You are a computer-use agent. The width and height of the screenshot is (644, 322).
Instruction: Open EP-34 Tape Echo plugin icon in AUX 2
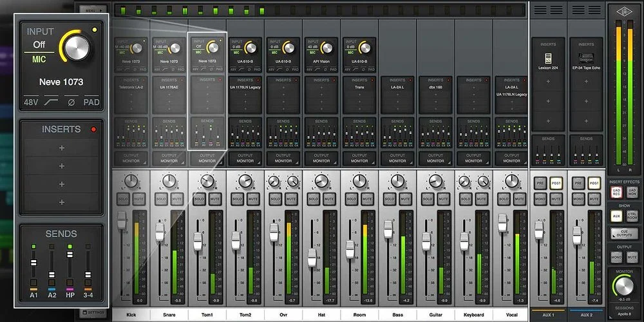click(586, 59)
